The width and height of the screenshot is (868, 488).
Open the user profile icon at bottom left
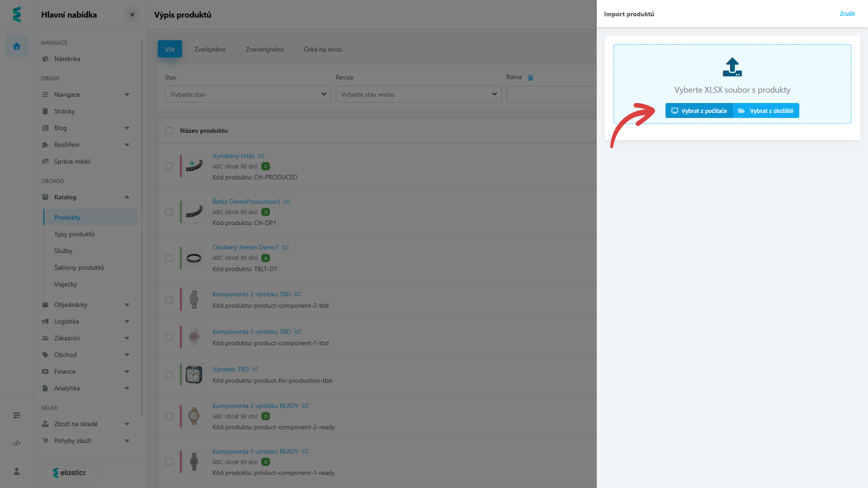[x=17, y=472]
